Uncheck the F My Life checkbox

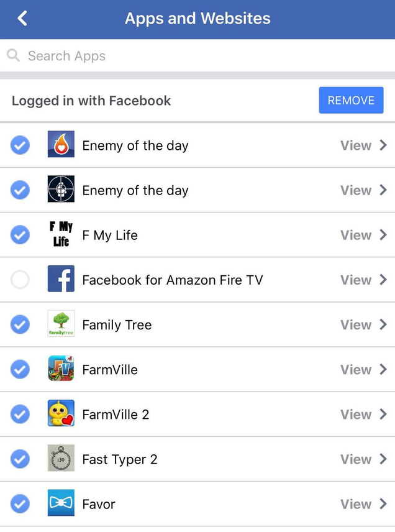(20, 235)
